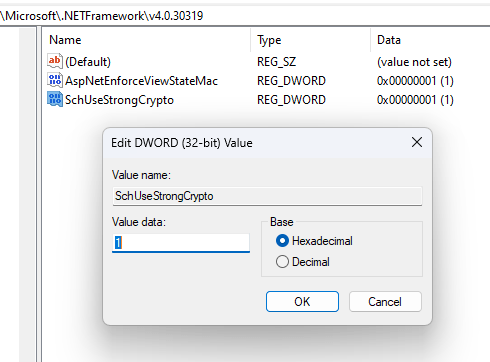Click the Value name field
The width and height of the screenshot is (490, 362).
[x=267, y=196]
